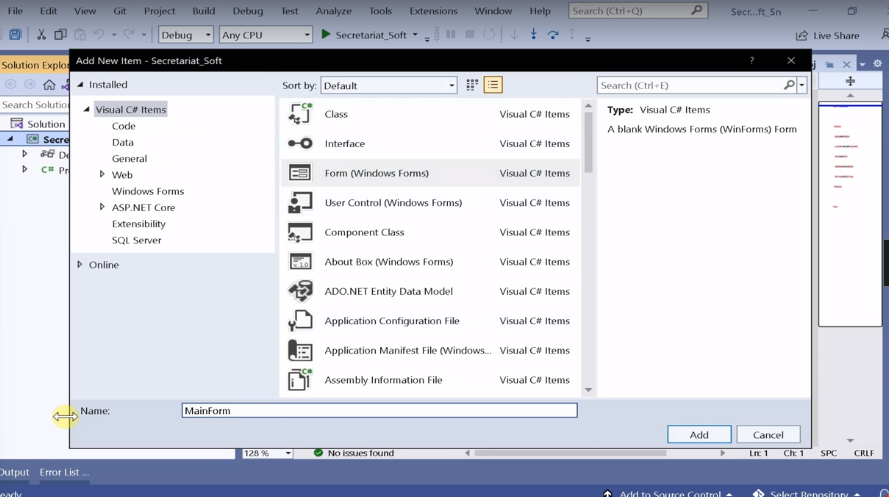
Task: Open the Analyze menu
Action: (333, 11)
